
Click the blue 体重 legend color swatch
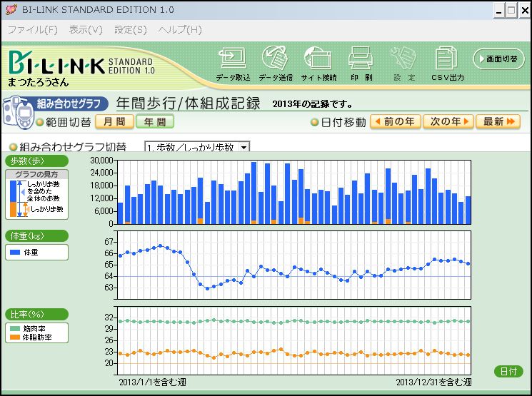coord(14,253)
